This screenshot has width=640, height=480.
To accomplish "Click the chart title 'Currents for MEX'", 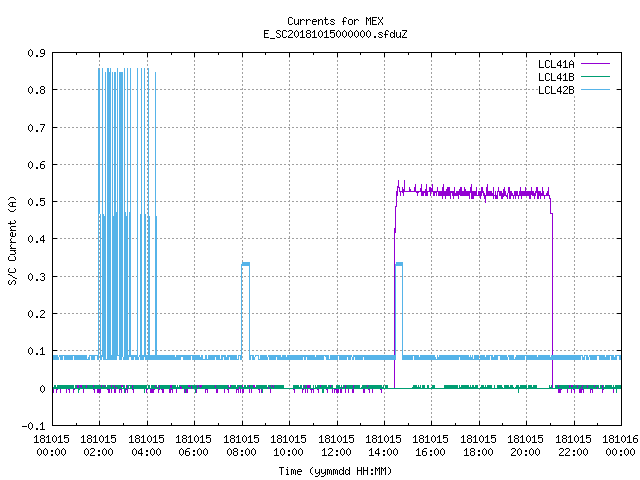I will pyautogui.click(x=335, y=21).
